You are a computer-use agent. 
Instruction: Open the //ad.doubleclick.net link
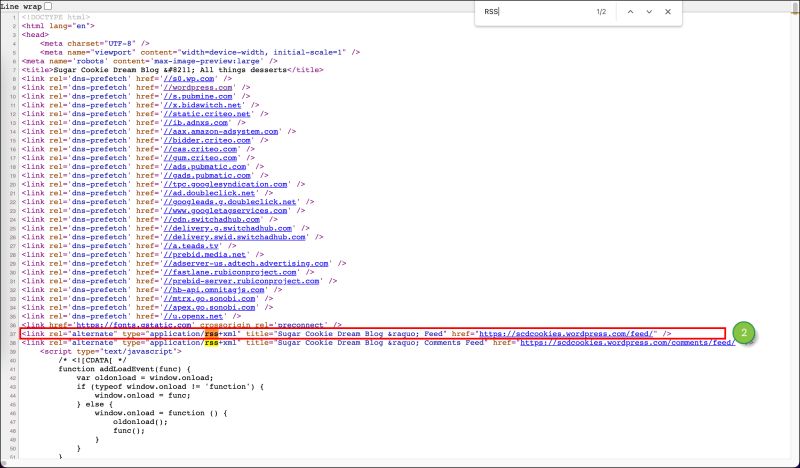click(x=209, y=193)
